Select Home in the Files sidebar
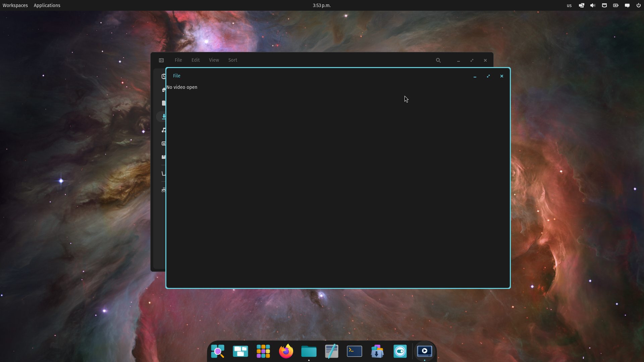 [x=163, y=90]
